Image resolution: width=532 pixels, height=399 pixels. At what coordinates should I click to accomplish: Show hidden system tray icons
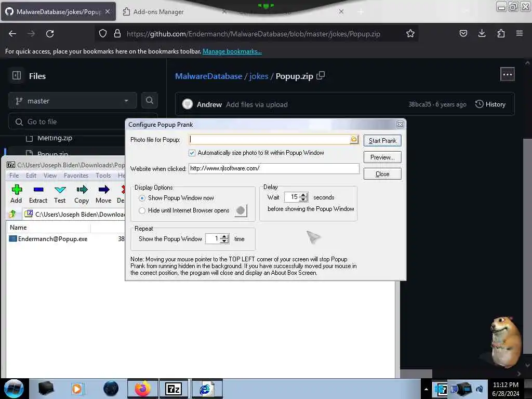point(426,389)
